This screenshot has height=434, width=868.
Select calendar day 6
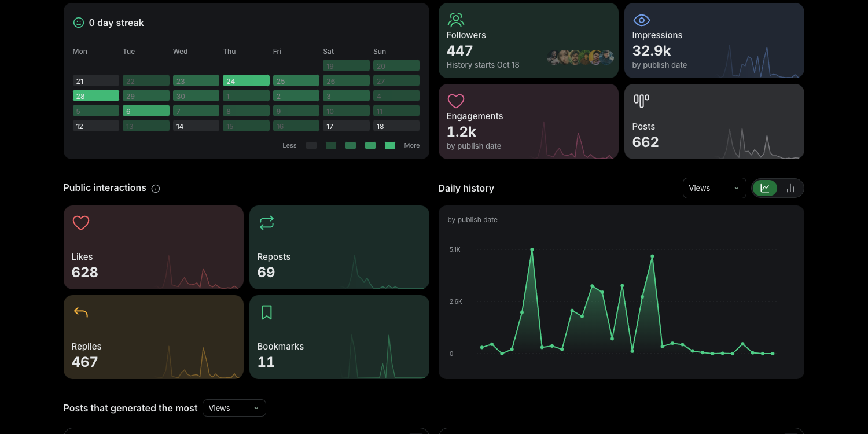click(x=146, y=111)
